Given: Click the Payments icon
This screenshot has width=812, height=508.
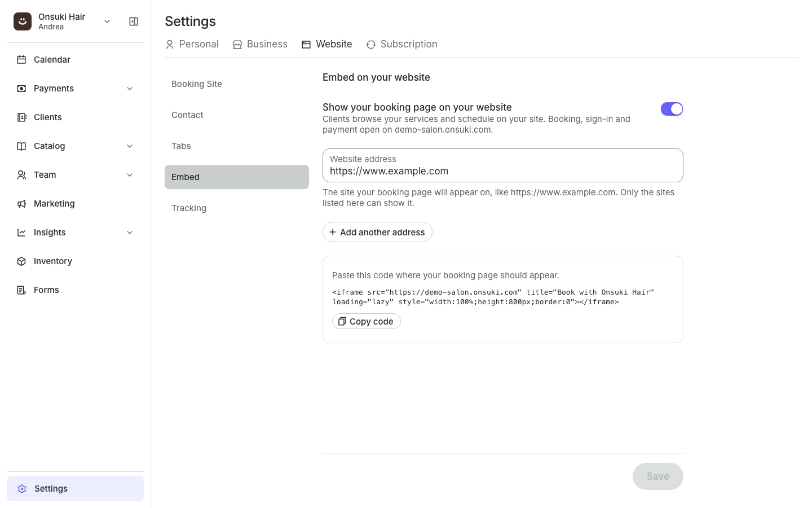Looking at the screenshot, I should [21, 89].
